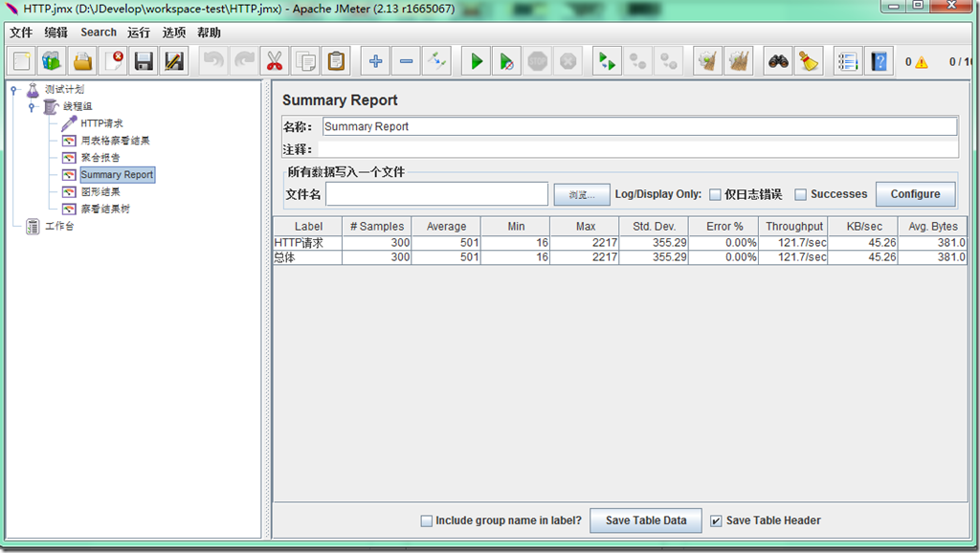Click the # Samples column header
This screenshot has height=553, width=980.
tap(377, 226)
